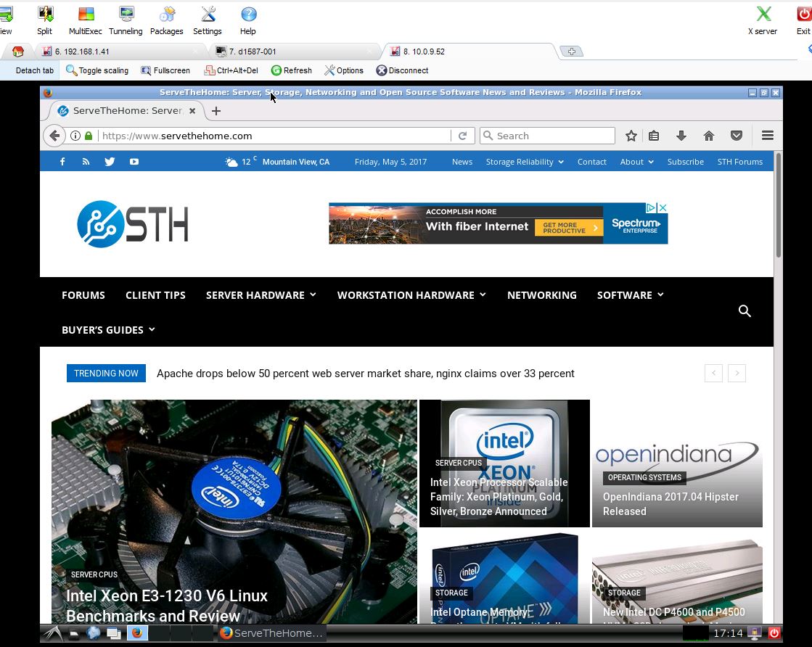Image resolution: width=812 pixels, height=647 pixels.
Task: Go to Firefox home page
Action: tap(709, 136)
